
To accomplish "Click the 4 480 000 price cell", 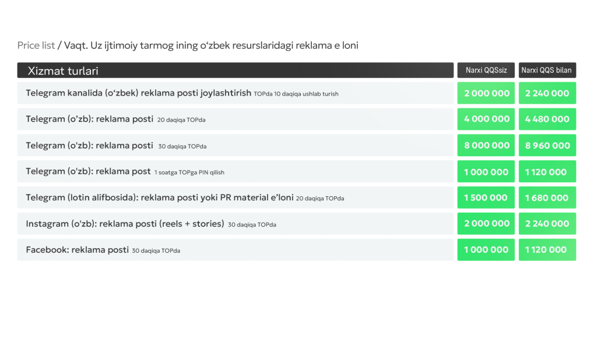I will point(547,119).
